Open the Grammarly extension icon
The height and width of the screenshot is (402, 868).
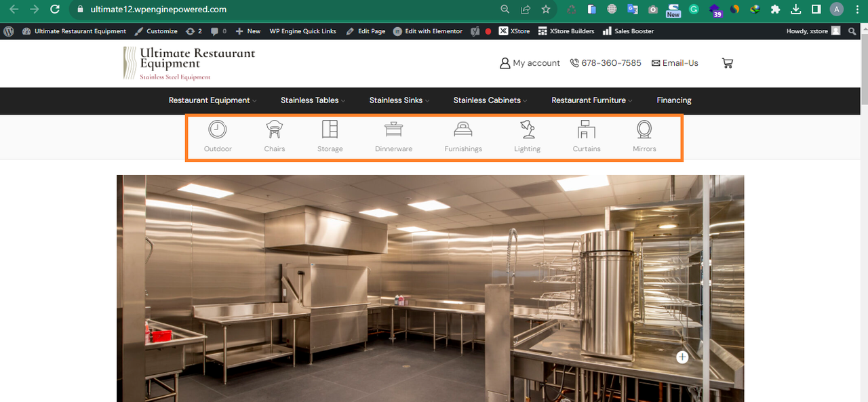[694, 9]
